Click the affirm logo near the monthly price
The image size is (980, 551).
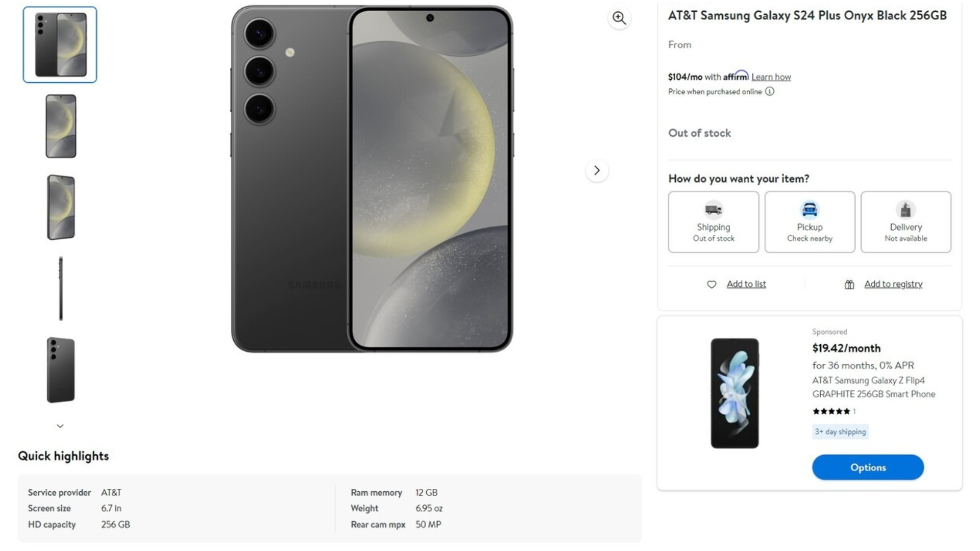point(735,76)
